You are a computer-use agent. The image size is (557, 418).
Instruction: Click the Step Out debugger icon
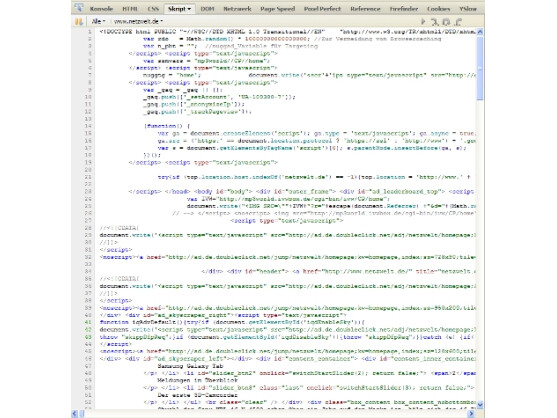[x=458, y=22]
